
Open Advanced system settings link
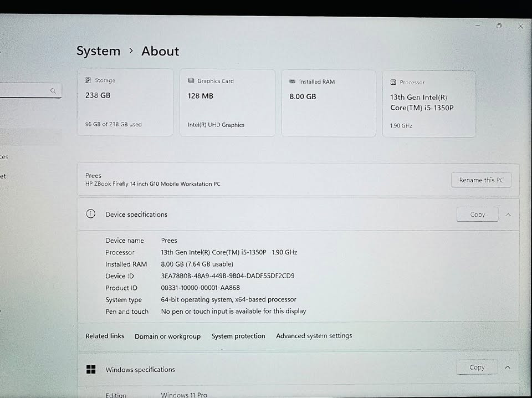(x=314, y=335)
